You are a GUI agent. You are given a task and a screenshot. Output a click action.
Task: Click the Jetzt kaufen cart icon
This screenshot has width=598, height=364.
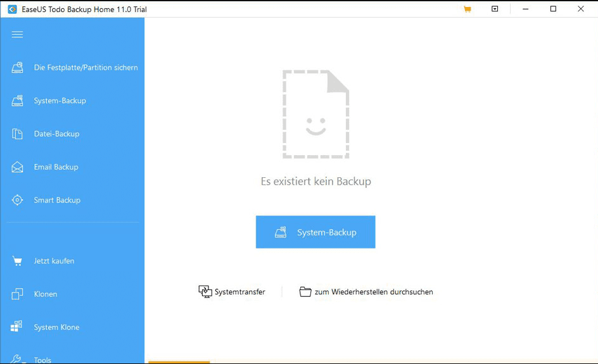coord(17,261)
